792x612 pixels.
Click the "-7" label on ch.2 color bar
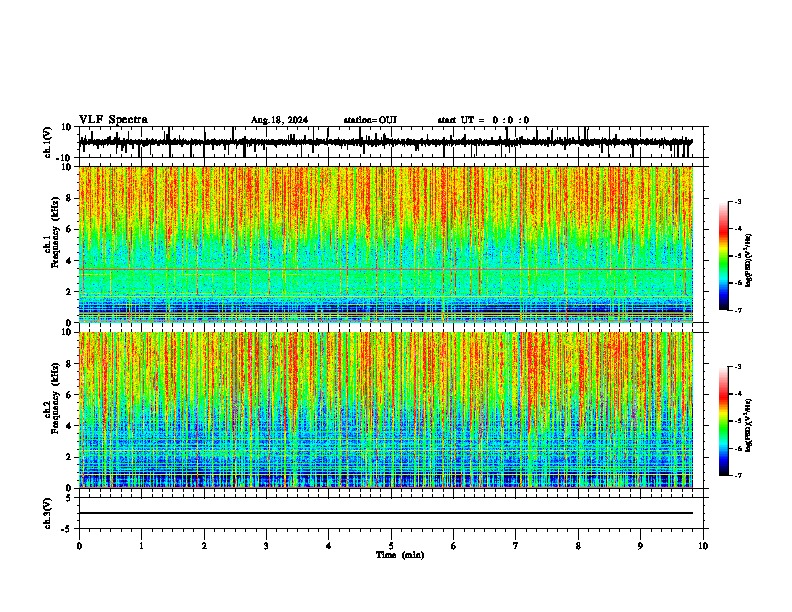738,476
